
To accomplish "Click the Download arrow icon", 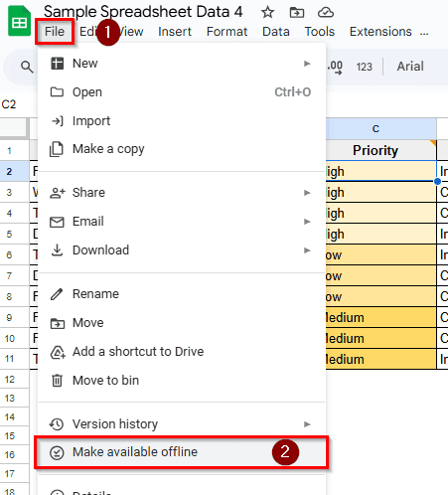I will (x=57, y=250).
